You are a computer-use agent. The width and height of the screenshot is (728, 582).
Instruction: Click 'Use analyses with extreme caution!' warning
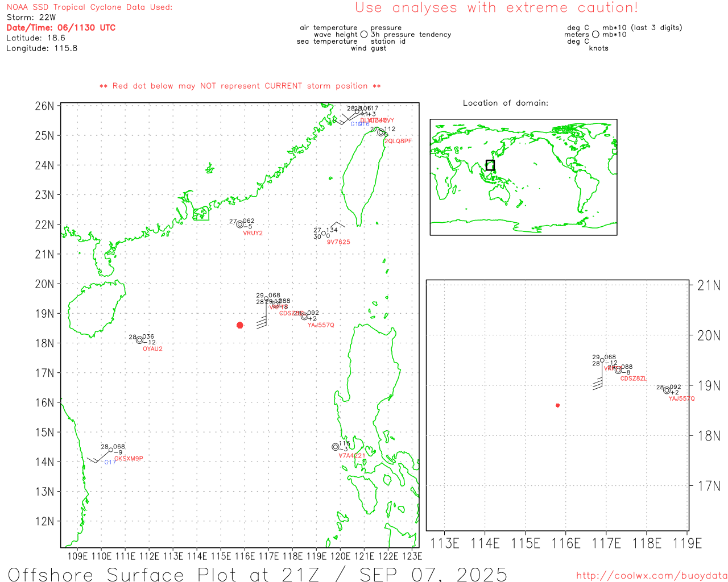(x=497, y=8)
